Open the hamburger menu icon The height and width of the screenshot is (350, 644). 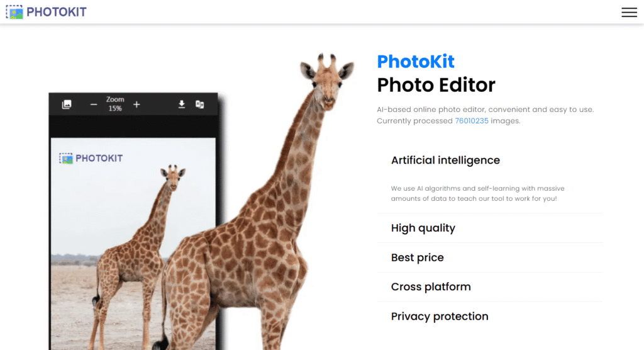click(x=629, y=13)
